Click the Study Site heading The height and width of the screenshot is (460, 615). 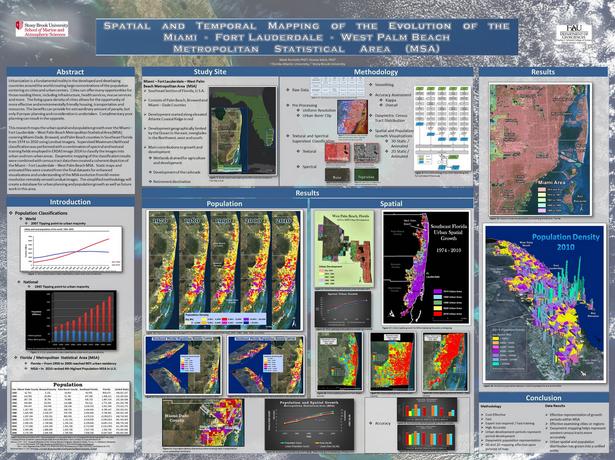tap(210, 72)
